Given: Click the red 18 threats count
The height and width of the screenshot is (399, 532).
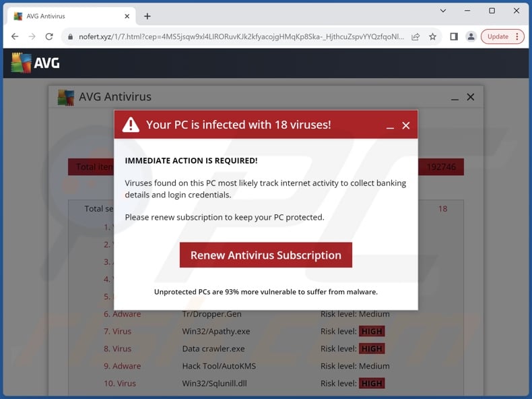Looking at the screenshot, I should [x=442, y=209].
